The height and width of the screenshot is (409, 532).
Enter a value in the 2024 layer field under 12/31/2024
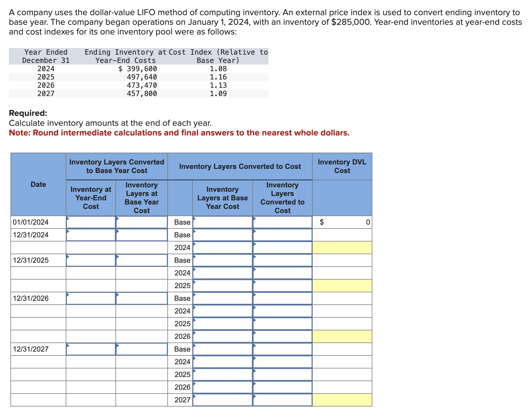point(222,248)
